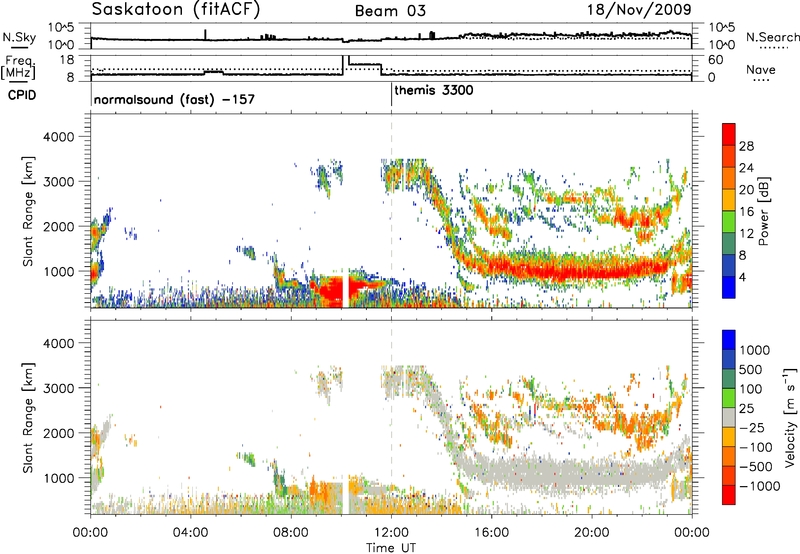Click the "Saskatoon (fitACF)" plot title
This screenshot has width=800, height=554.
coord(176,10)
